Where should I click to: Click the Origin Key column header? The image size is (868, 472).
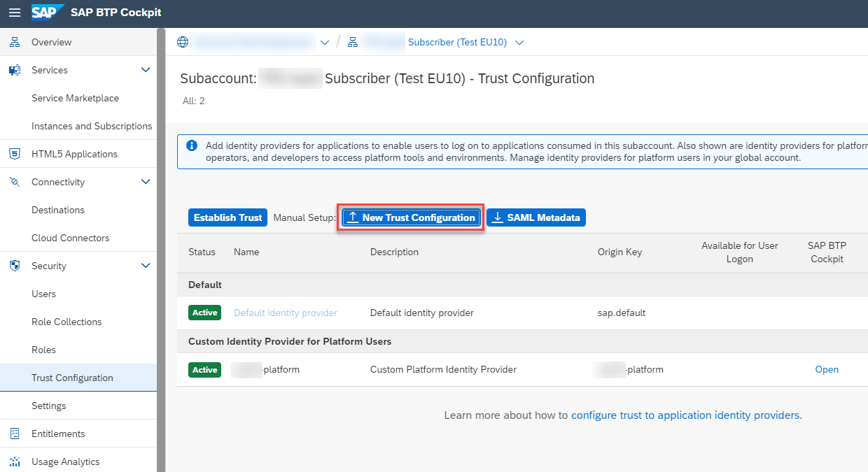coord(619,252)
